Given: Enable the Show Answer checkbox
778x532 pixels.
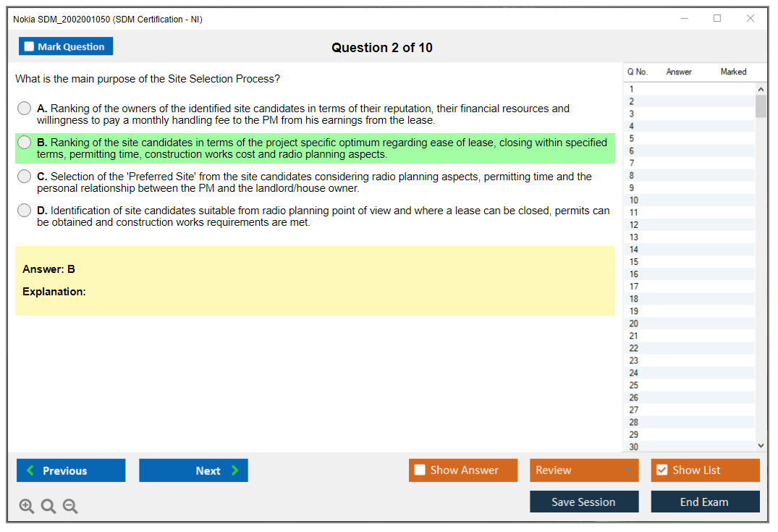Looking at the screenshot, I should tap(420, 470).
